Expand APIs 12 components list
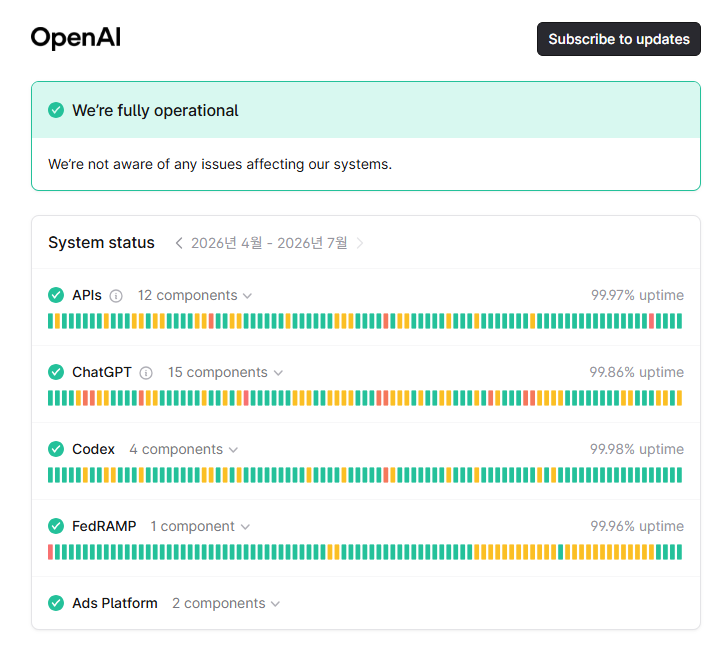Screen dimensions: 728x646 click(x=195, y=295)
